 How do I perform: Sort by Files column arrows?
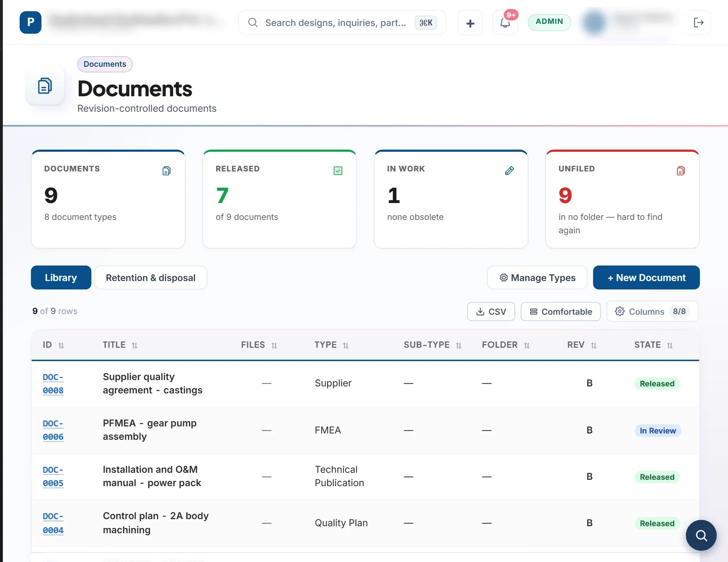274,346
